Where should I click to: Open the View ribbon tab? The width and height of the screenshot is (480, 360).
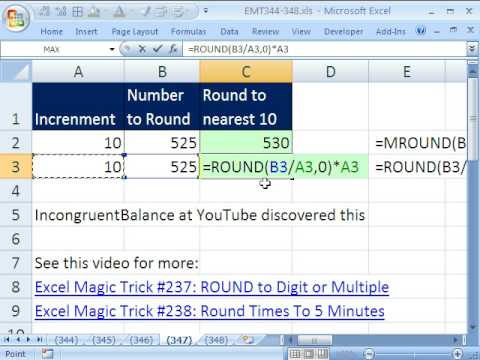pyautogui.click(x=301, y=32)
